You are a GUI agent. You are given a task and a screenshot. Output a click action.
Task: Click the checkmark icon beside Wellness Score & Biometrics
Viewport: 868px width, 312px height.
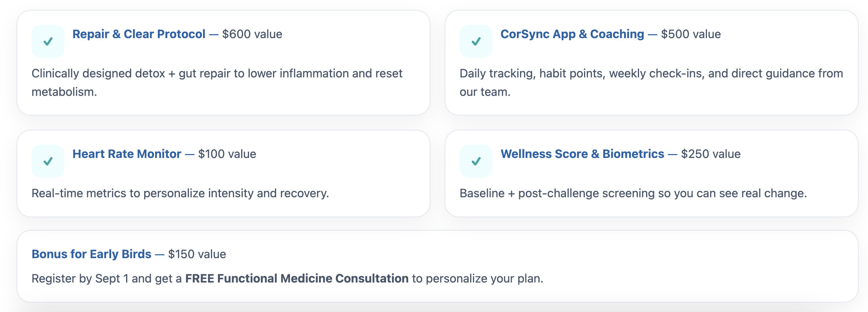pos(476,161)
